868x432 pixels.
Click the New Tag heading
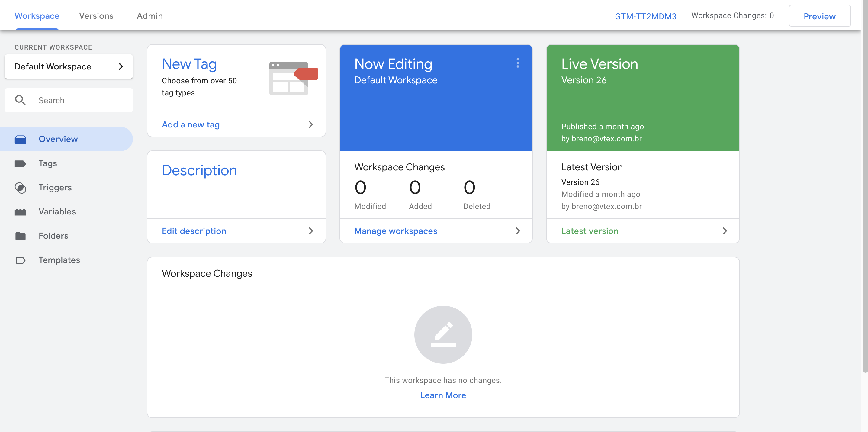pos(189,64)
